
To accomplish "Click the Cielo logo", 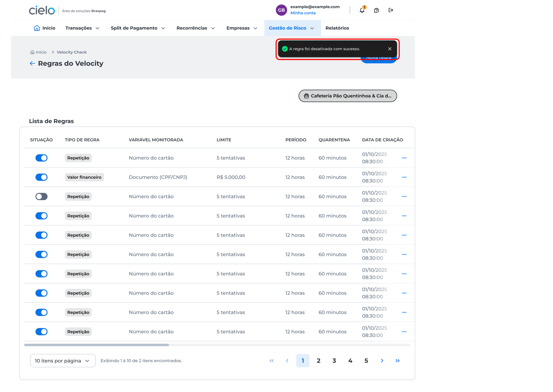I will [42, 10].
